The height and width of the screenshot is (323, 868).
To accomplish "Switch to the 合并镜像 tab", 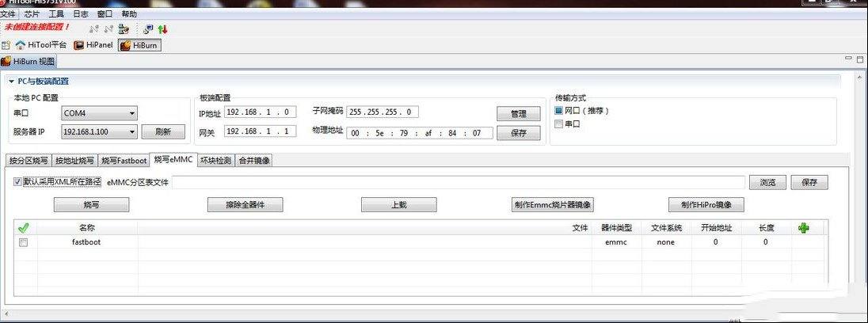I will click(x=254, y=161).
